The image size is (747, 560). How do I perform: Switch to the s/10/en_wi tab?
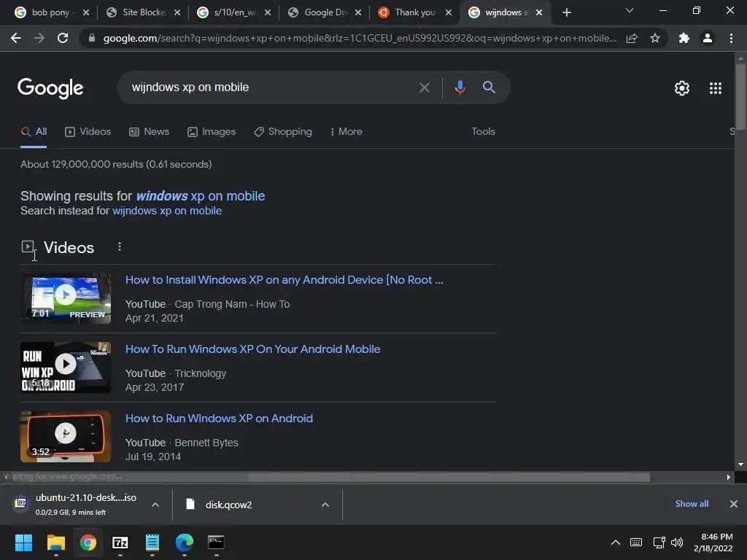(x=234, y=12)
